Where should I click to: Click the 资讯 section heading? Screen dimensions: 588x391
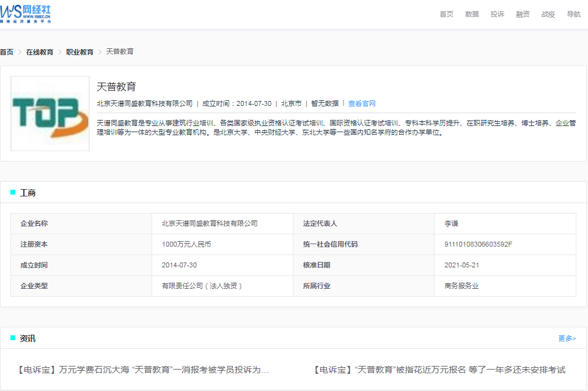[28, 338]
